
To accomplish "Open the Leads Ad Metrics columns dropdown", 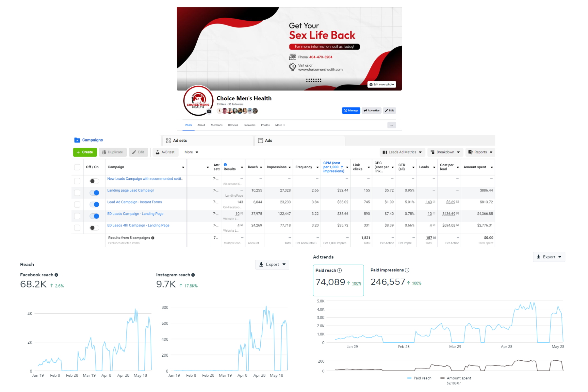I will coord(402,152).
